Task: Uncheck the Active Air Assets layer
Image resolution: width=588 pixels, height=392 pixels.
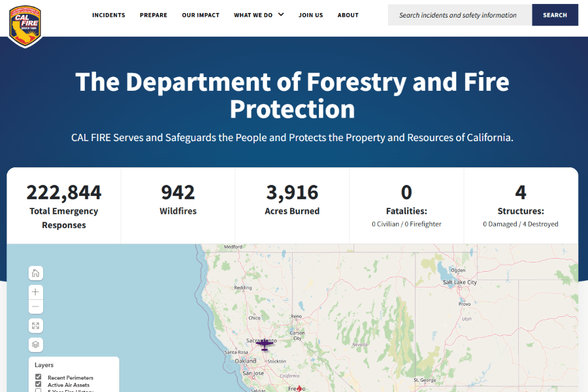Action: pos(39,384)
